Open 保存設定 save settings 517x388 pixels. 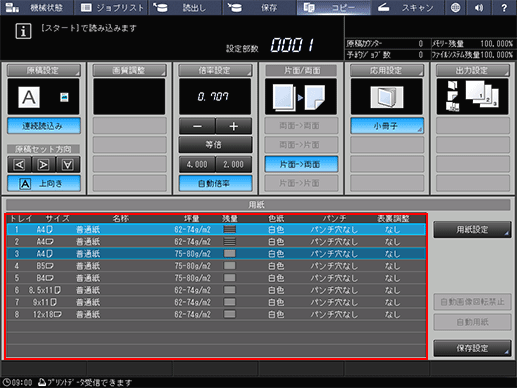pyautogui.click(x=472, y=348)
